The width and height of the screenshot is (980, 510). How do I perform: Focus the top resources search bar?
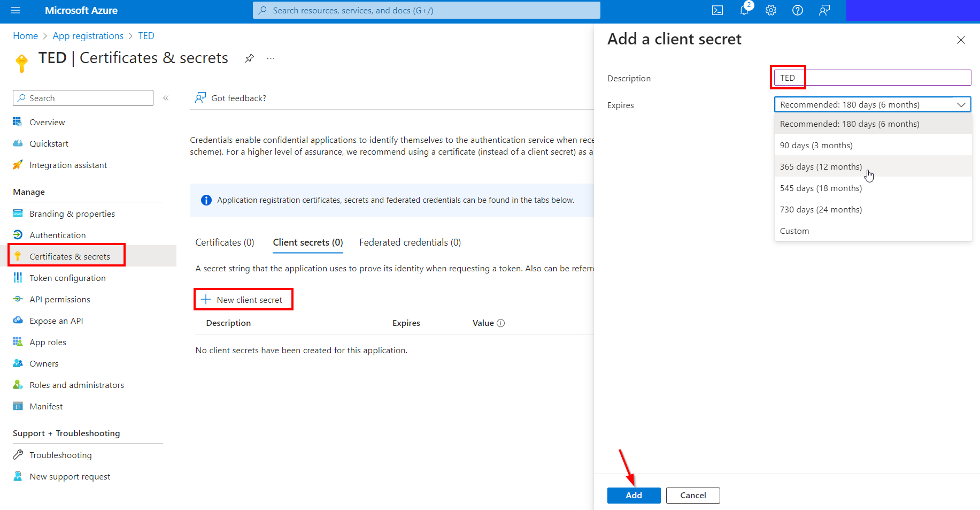tap(426, 10)
